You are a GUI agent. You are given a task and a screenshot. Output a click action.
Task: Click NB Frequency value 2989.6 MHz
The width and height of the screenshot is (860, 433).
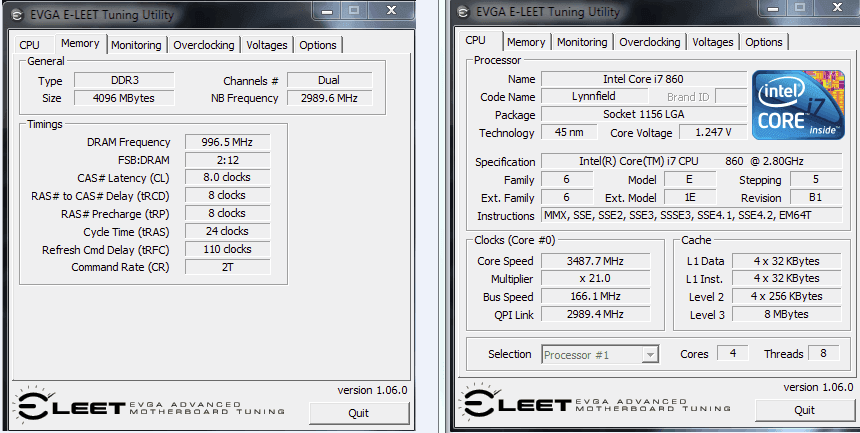click(x=329, y=98)
